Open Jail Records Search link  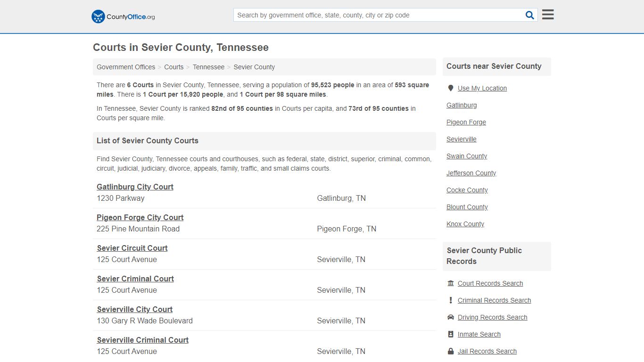487,351
